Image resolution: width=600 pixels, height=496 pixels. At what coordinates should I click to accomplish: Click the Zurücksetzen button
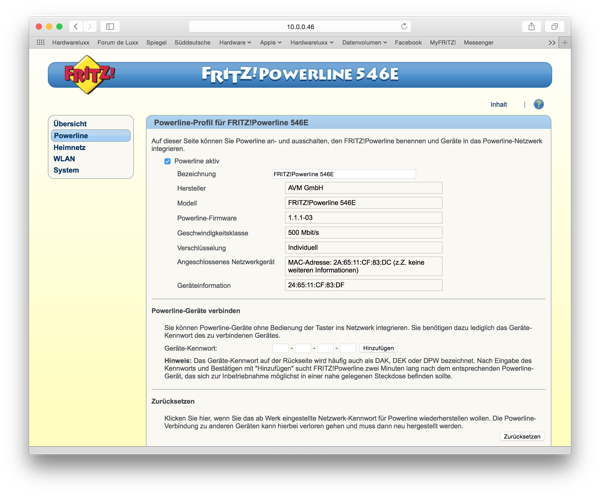pyautogui.click(x=522, y=436)
